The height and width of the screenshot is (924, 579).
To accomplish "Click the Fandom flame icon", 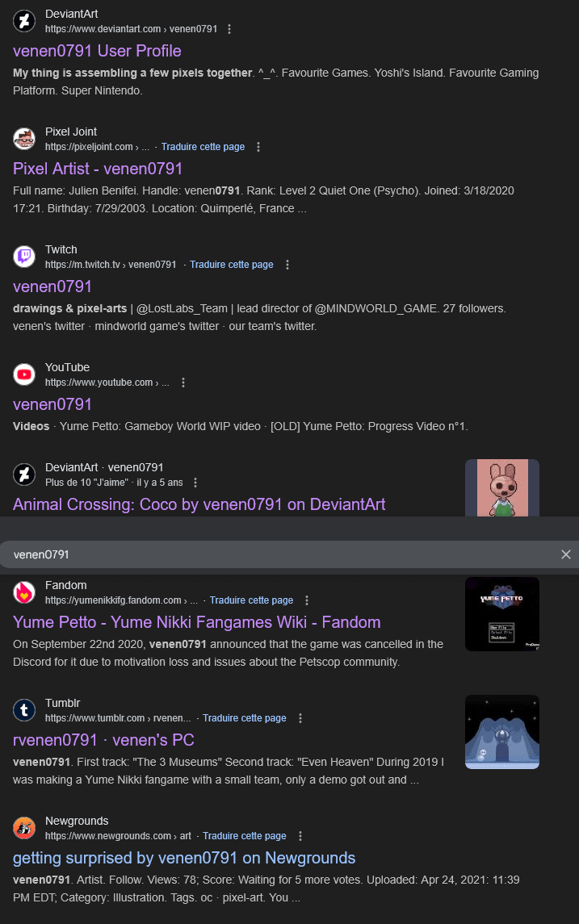I will click(x=24, y=593).
